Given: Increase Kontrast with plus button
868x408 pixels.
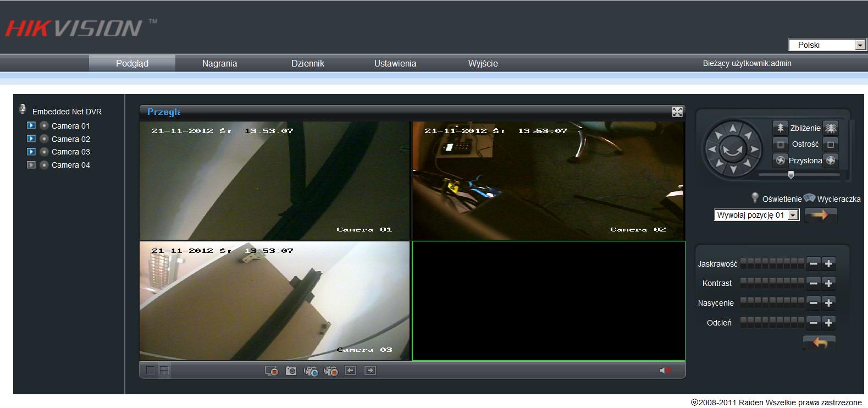Looking at the screenshot, I should (x=829, y=283).
